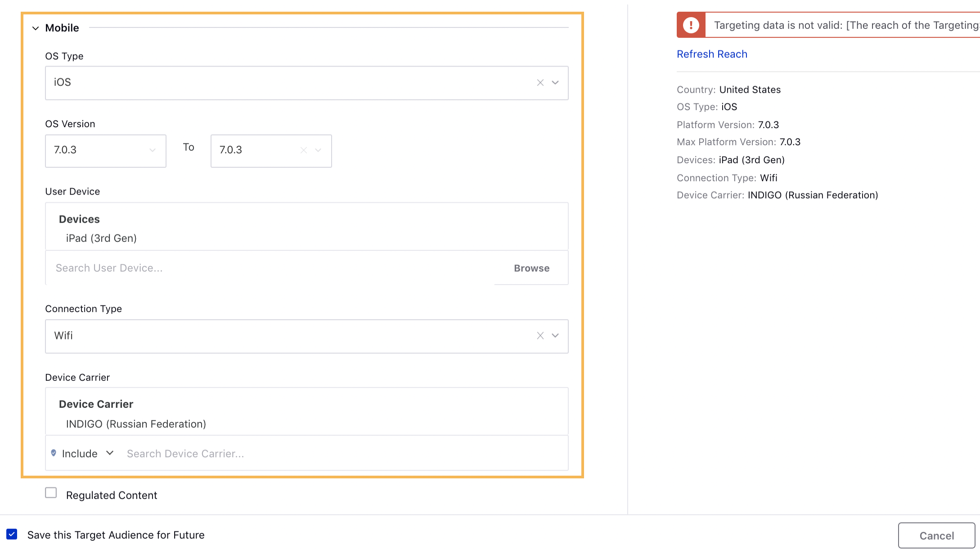Open the maximum OS Version dropdown arrow

click(318, 150)
